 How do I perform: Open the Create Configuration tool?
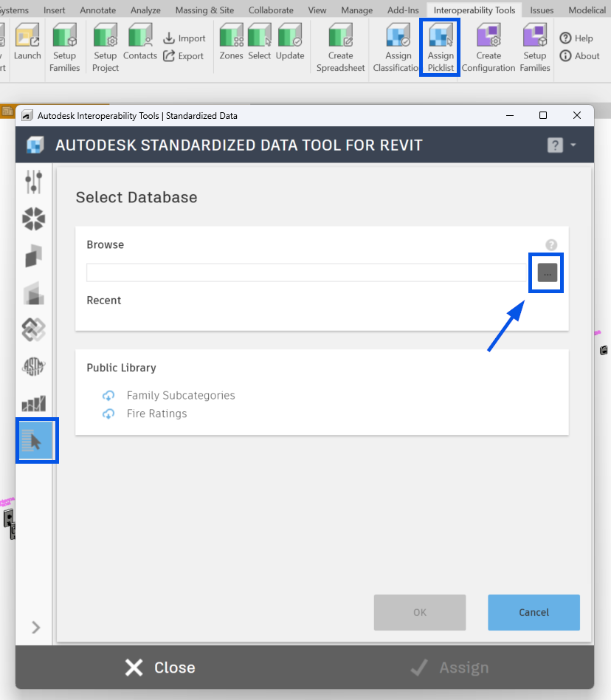click(x=489, y=48)
